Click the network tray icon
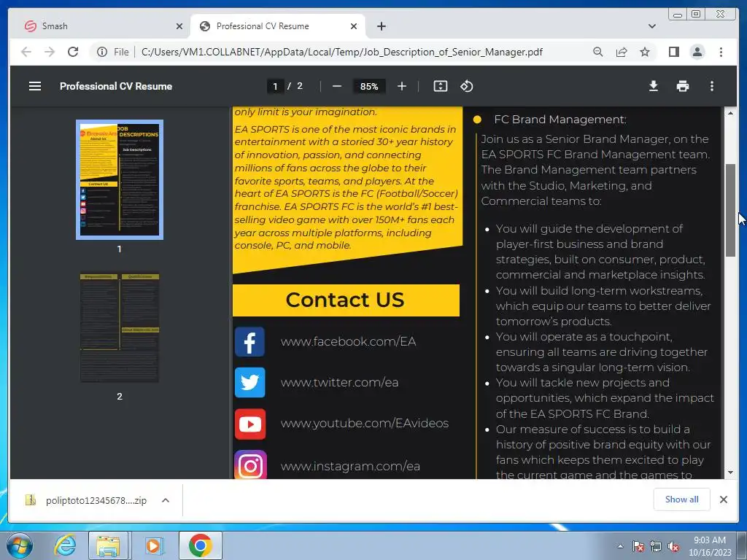This screenshot has width=747, height=560. point(656,547)
